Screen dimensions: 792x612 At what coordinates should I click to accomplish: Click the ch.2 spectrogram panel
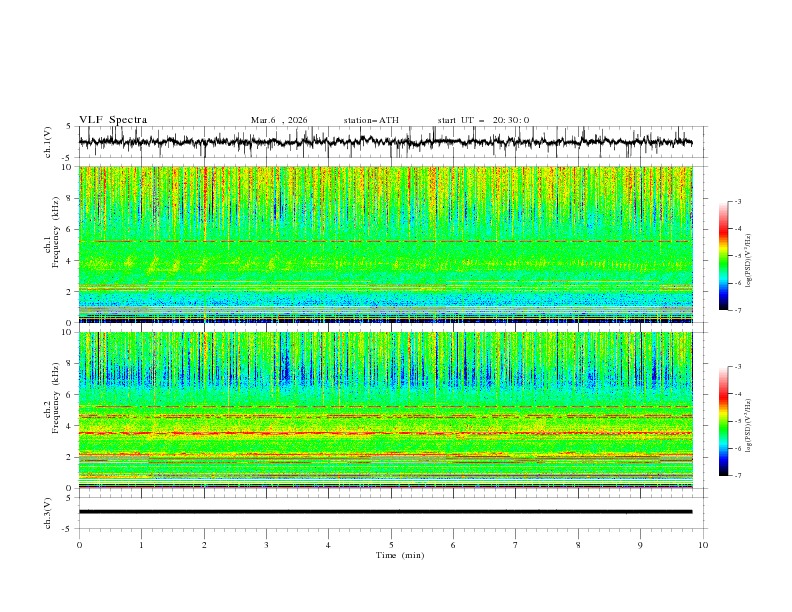(x=385, y=410)
